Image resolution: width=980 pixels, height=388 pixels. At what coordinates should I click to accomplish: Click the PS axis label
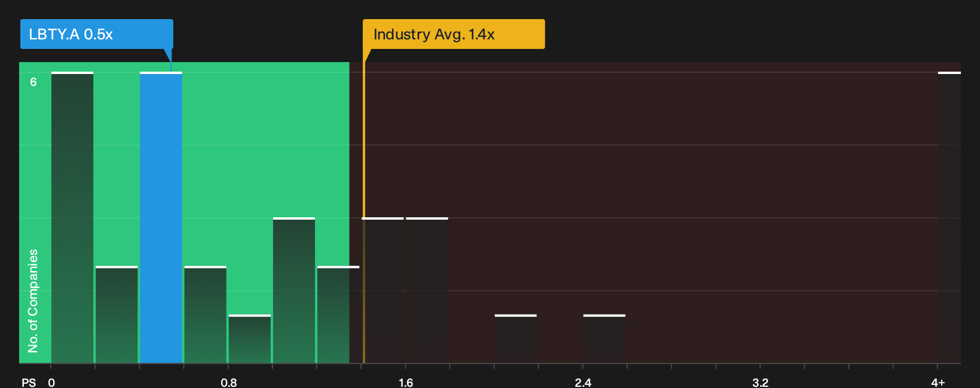29,382
